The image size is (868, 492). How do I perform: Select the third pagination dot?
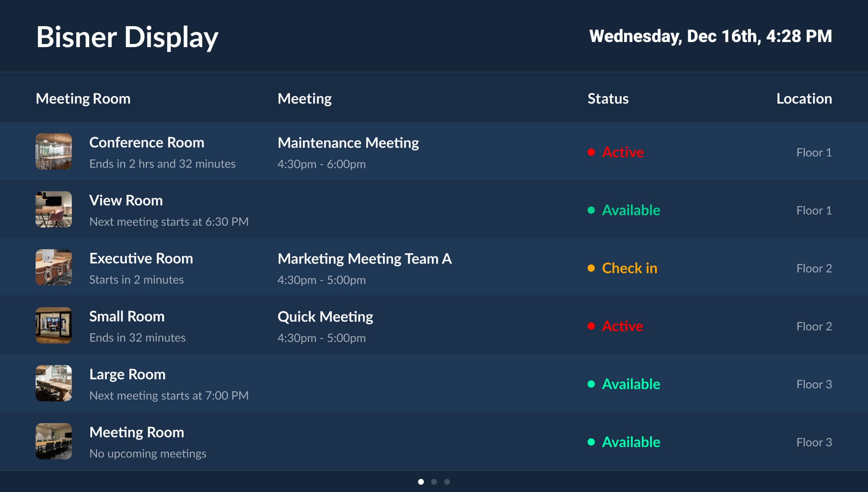point(448,482)
